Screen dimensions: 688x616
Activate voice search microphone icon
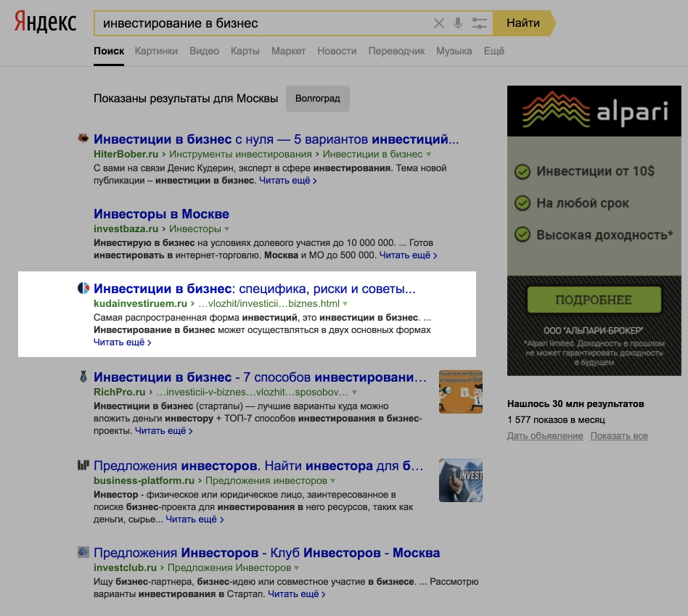coord(458,23)
